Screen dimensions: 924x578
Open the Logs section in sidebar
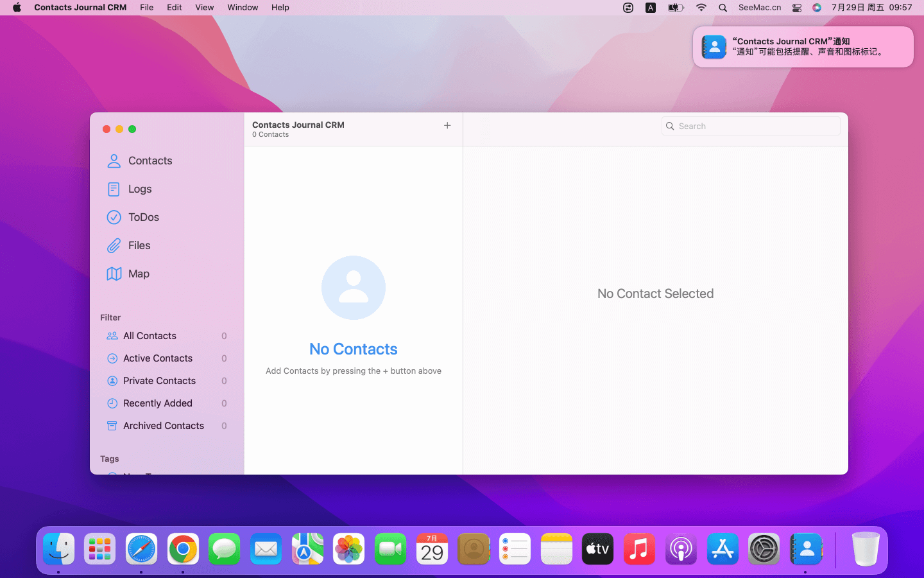tap(139, 189)
